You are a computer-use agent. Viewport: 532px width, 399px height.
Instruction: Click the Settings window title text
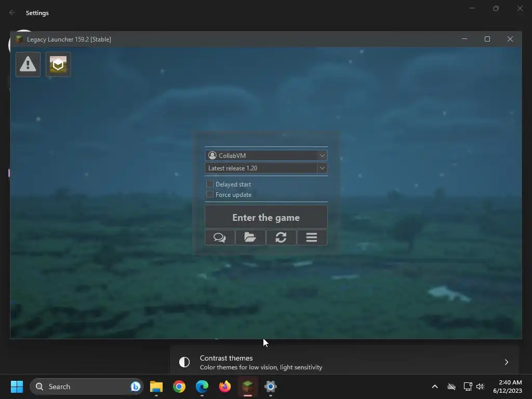37,13
